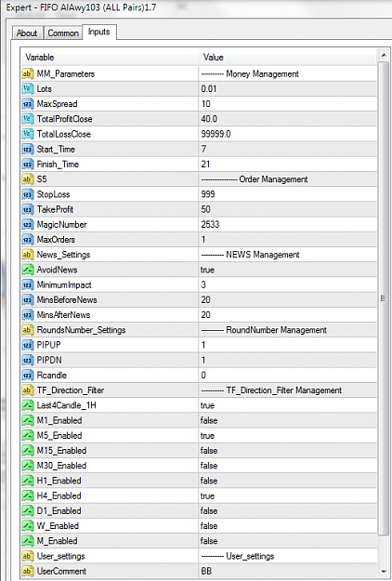This screenshot has height=581, width=392.
Task: Select the TotalProfitClose value 40.0
Action: pos(209,119)
